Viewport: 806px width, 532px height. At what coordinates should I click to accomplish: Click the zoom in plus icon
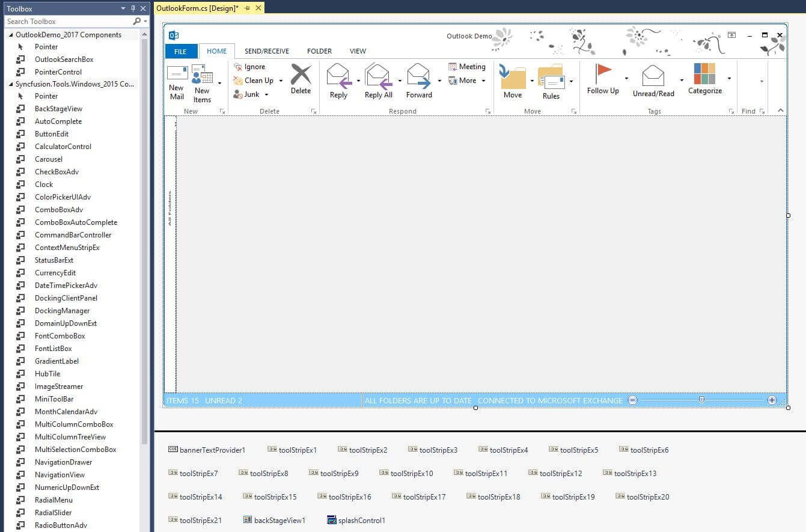click(x=772, y=400)
